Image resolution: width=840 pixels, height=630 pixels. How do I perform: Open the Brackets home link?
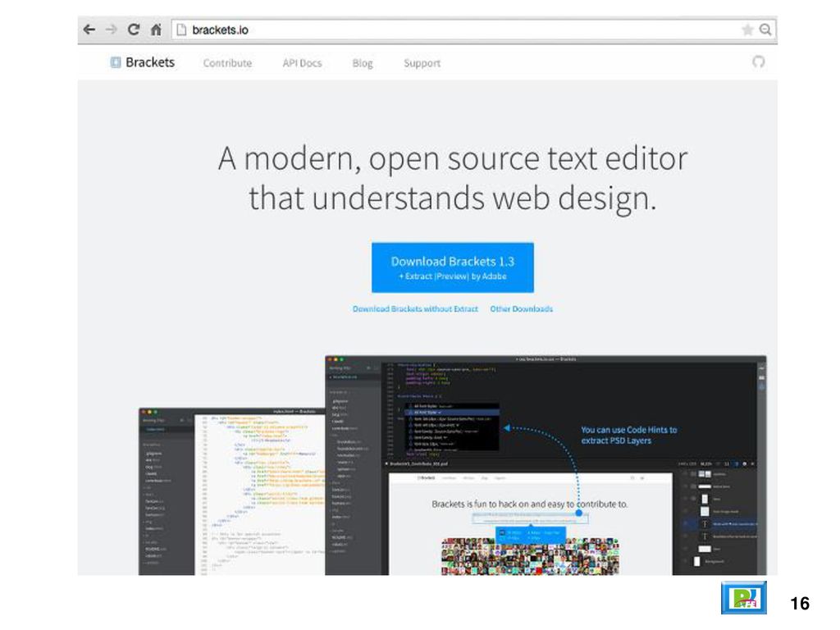click(x=150, y=62)
